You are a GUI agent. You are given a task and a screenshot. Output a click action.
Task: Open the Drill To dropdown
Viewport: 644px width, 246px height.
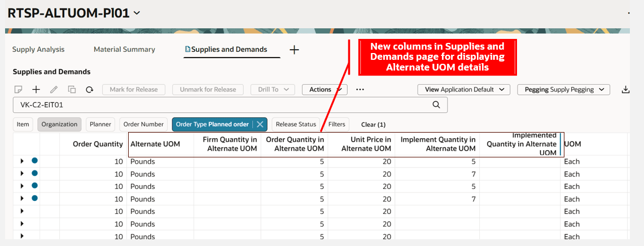coord(272,90)
